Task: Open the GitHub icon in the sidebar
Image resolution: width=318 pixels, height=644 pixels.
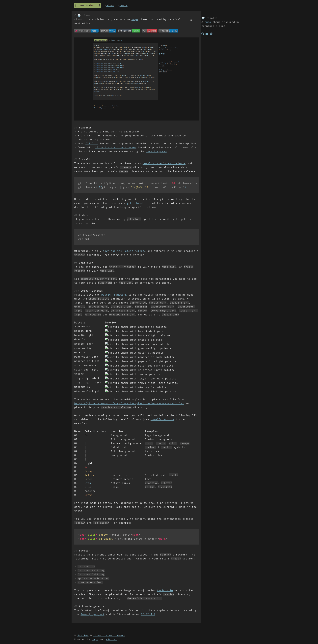Action: pos(203,34)
